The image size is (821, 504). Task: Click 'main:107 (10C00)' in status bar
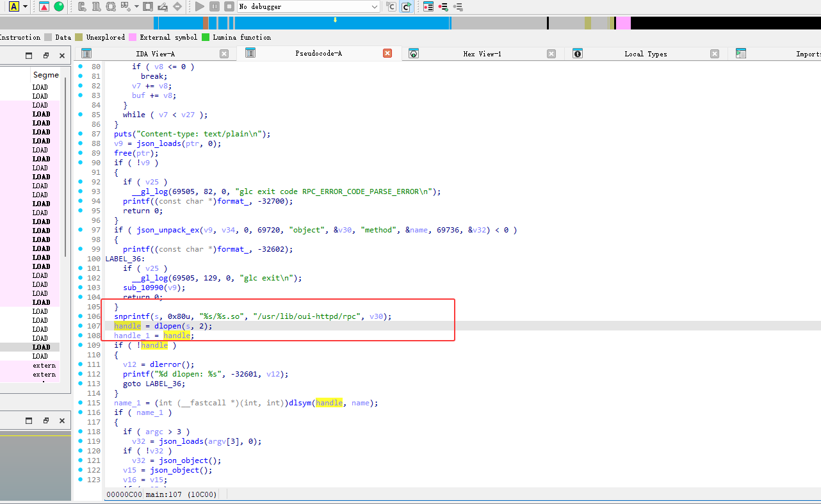181,494
